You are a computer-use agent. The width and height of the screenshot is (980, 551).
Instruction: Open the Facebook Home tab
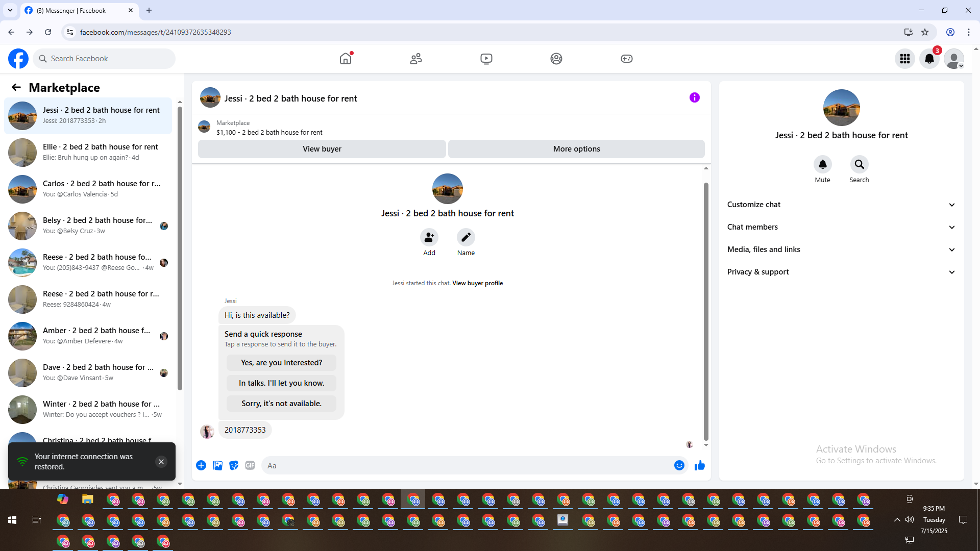[x=346, y=59]
